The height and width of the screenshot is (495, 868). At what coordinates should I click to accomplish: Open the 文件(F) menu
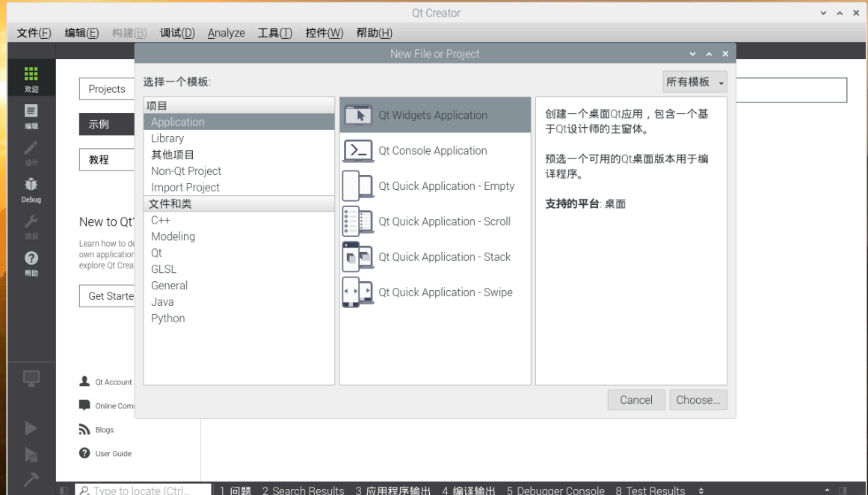point(34,33)
